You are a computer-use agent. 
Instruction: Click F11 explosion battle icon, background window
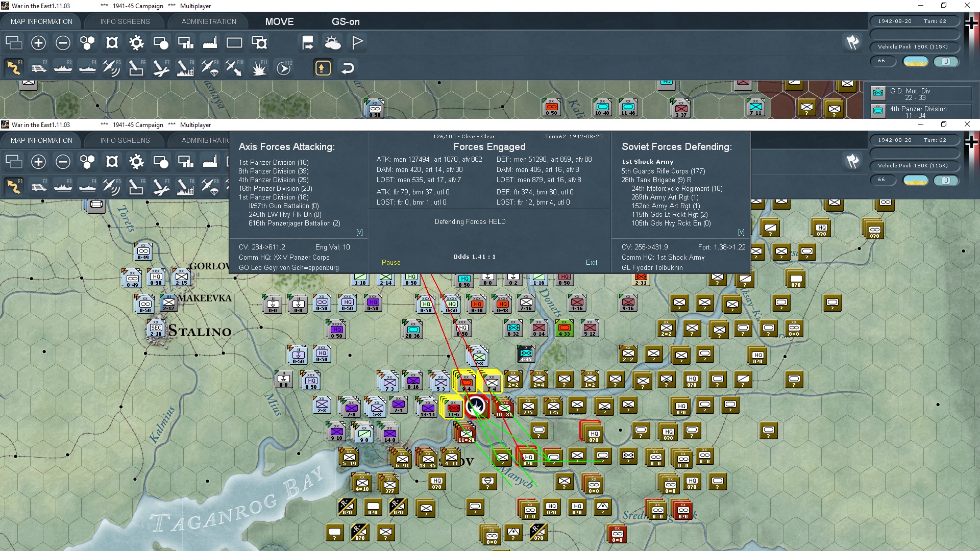(x=259, y=68)
